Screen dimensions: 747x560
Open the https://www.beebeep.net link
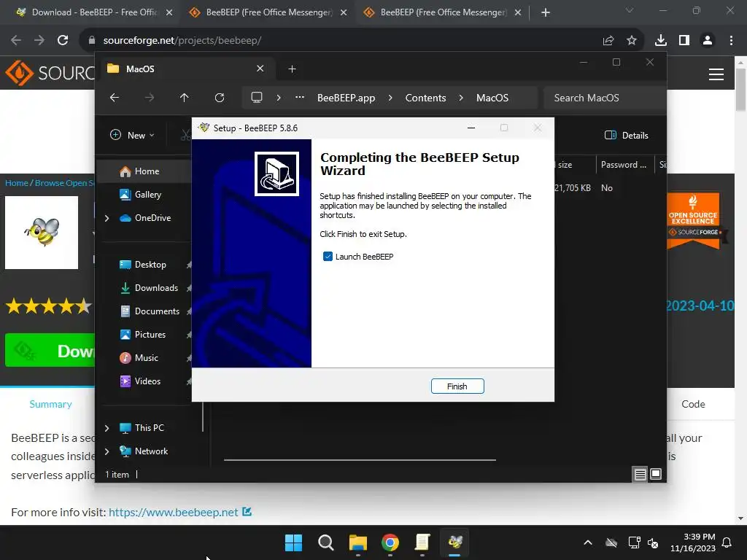[174, 513]
